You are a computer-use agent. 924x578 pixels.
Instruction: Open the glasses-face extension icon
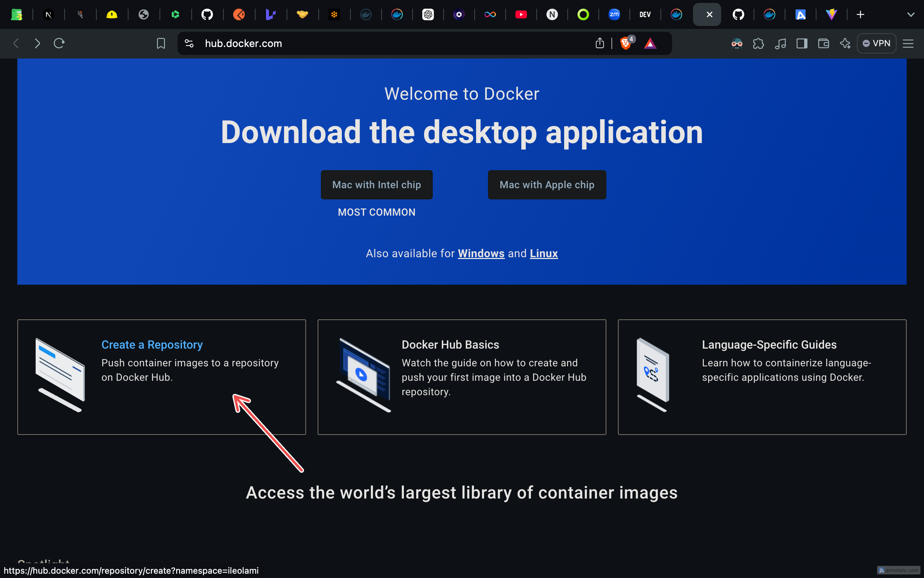click(x=737, y=43)
